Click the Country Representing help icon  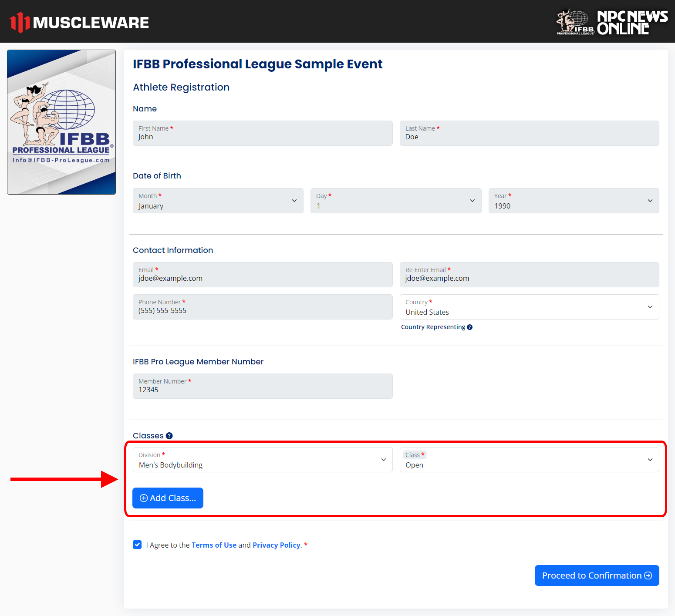click(469, 327)
